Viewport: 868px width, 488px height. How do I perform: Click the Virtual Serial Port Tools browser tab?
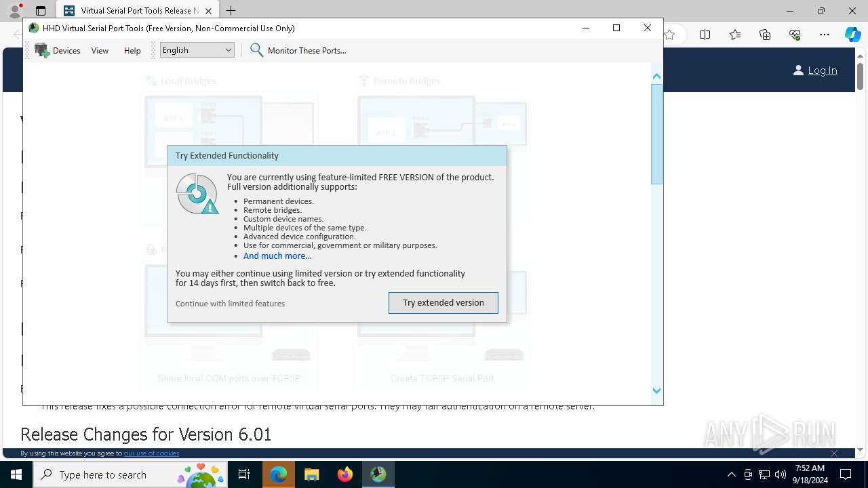(138, 11)
